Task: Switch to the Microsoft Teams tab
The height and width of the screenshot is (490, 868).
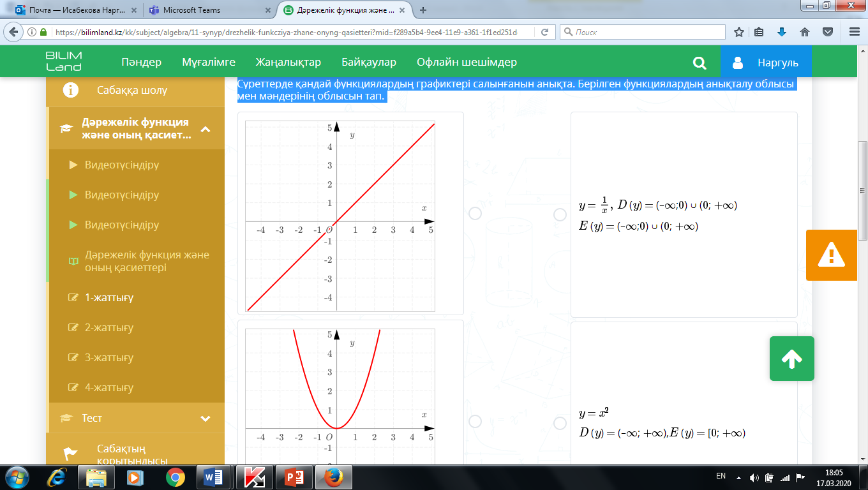Action: coord(209,10)
